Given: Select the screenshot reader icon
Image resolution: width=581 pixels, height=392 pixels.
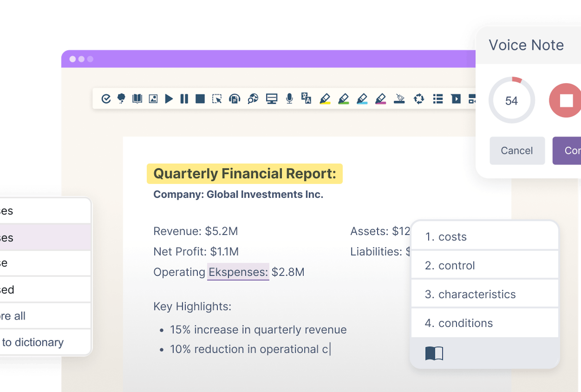Looking at the screenshot, I should click(217, 99).
